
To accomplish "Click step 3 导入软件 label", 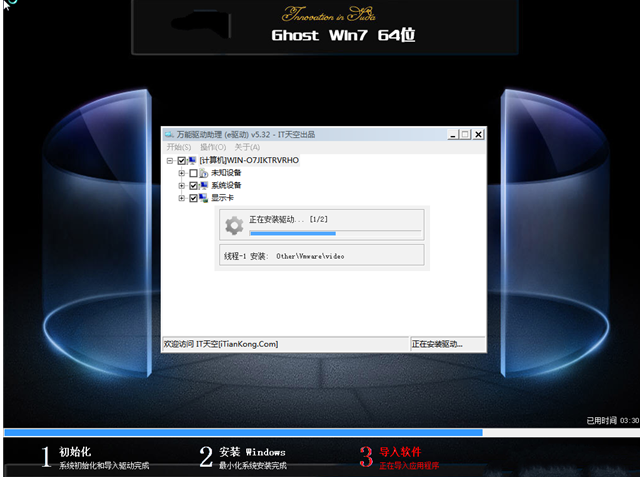I will tap(400, 452).
